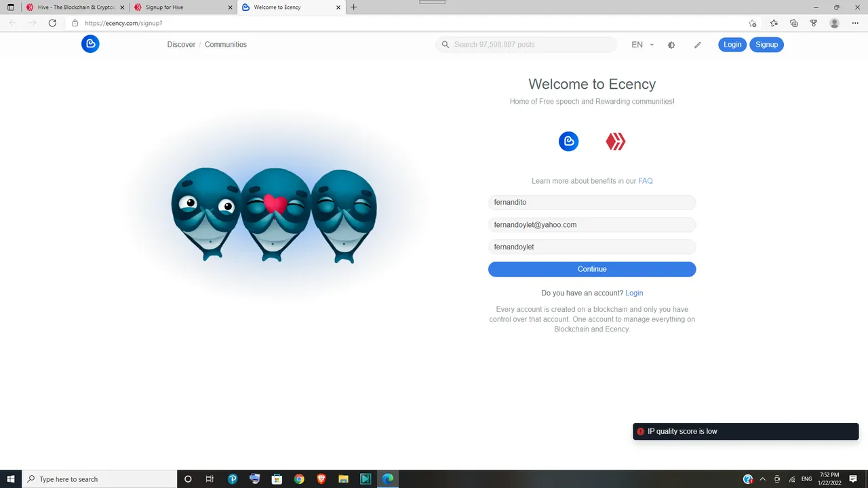Image resolution: width=868 pixels, height=488 pixels.
Task: Open Task View on the taskbar
Action: point(210,479)
